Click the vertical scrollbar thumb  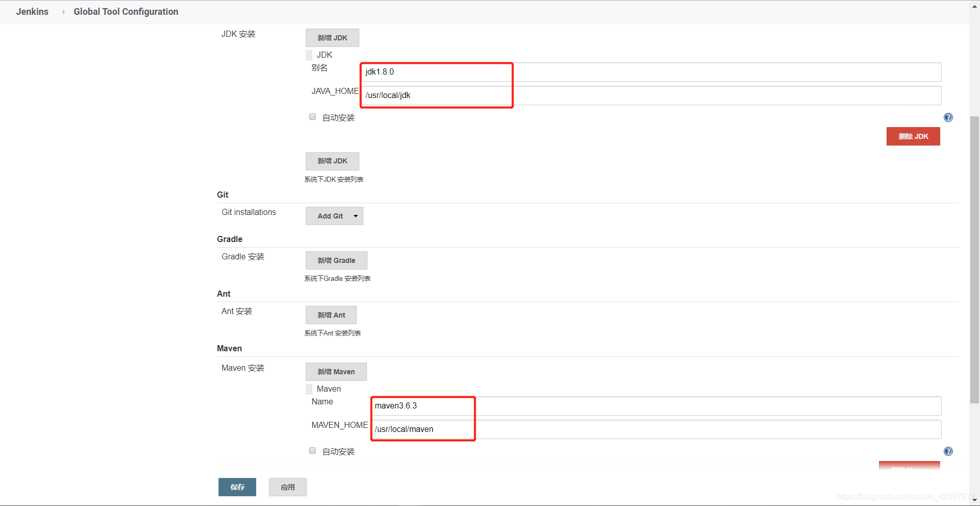click(974, 259)
